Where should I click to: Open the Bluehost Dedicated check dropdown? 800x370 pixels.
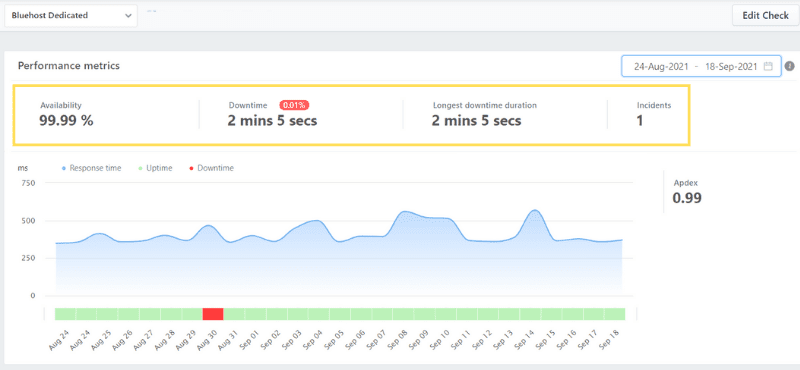pos(71,16)
